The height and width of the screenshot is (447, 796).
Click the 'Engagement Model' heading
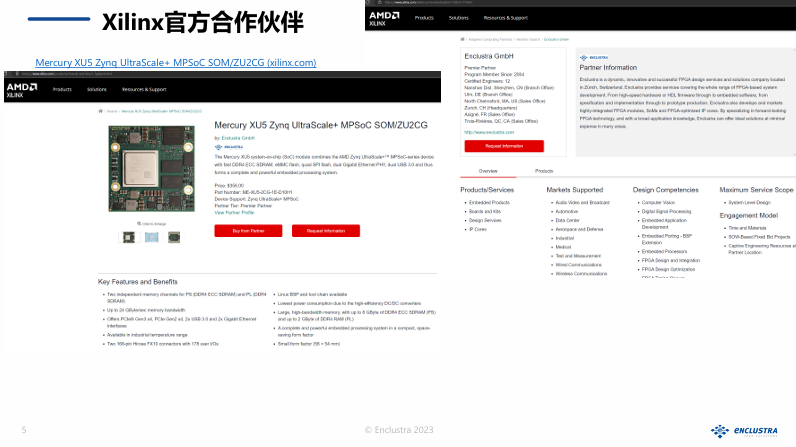(x=749, y=216)
